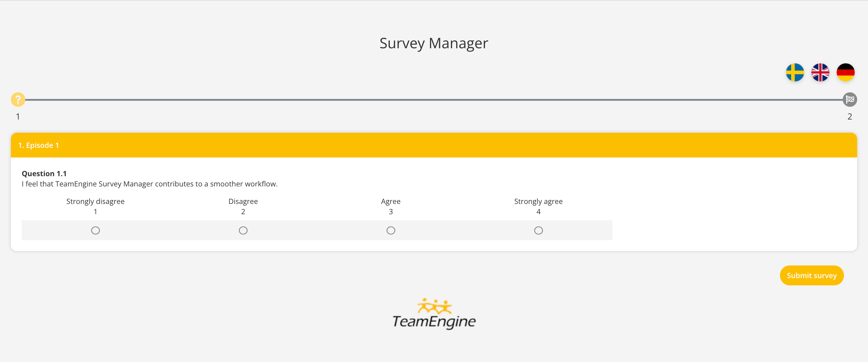The height and width of the screenshot is (362, 868).
Task: Select the Agree radio button
Action: [x=391, y=230]
